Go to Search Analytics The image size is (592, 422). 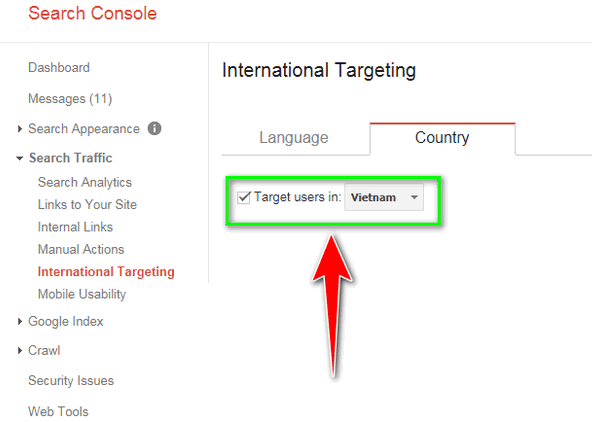click(85, 182)
